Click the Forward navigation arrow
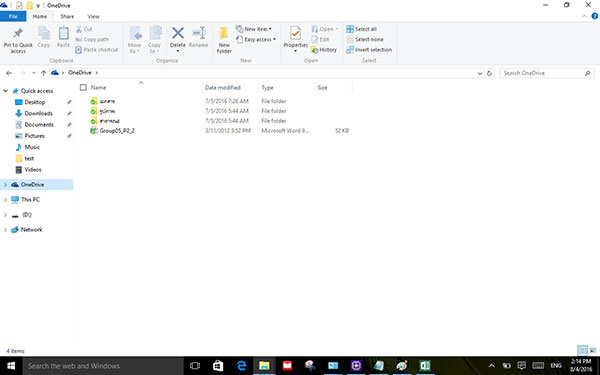 coord(23,73)
